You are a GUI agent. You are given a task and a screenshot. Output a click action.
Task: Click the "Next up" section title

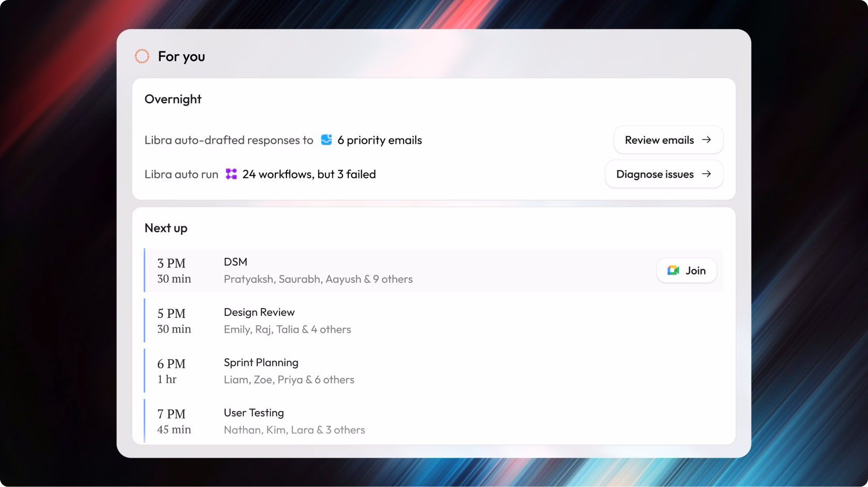click(x=166, y=228)
